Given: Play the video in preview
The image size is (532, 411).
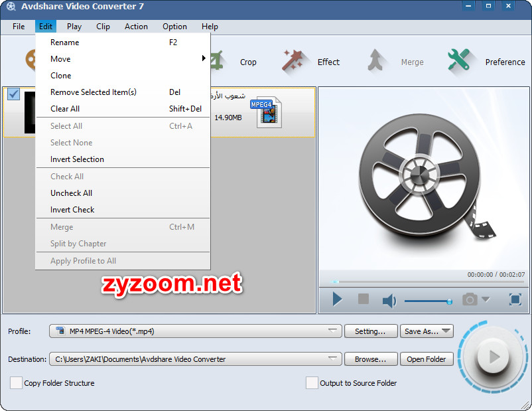Looking at the screenshot, I should coord(337,299).
